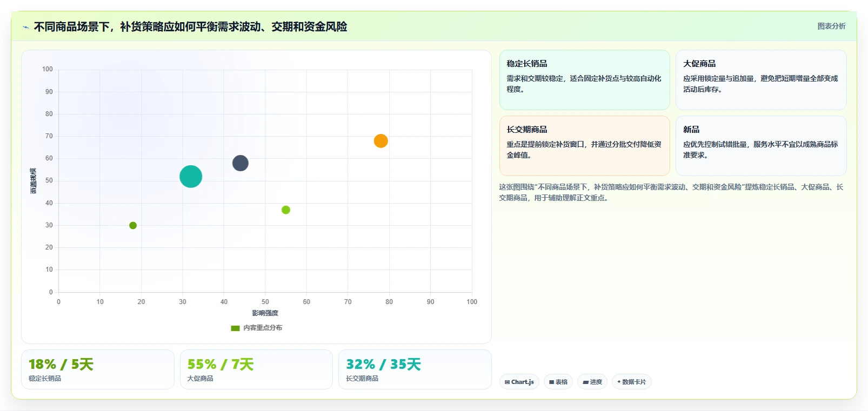Screen dimensions: 868x411
Task: Open the 大促商品 info card
Action: click(x=761, y=80)
